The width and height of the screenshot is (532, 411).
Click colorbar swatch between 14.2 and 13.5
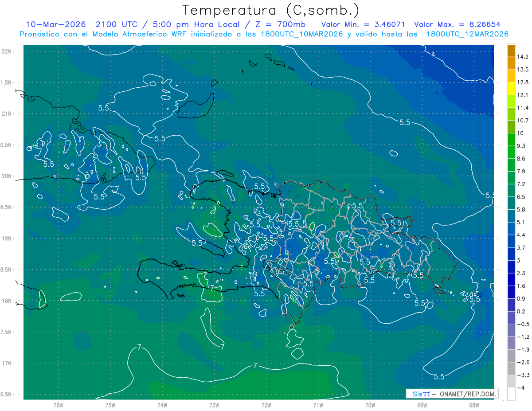click(x=511, y=63)
